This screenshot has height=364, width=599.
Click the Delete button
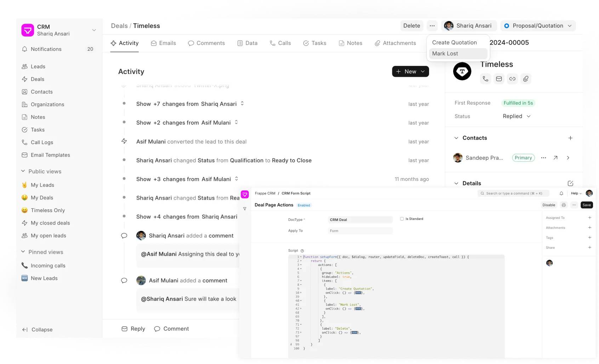412,26
